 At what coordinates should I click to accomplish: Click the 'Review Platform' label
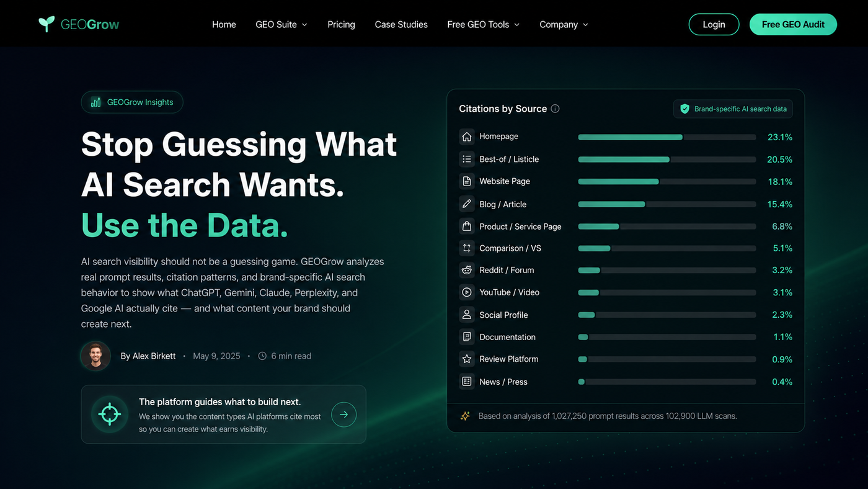tap(509, 359)
